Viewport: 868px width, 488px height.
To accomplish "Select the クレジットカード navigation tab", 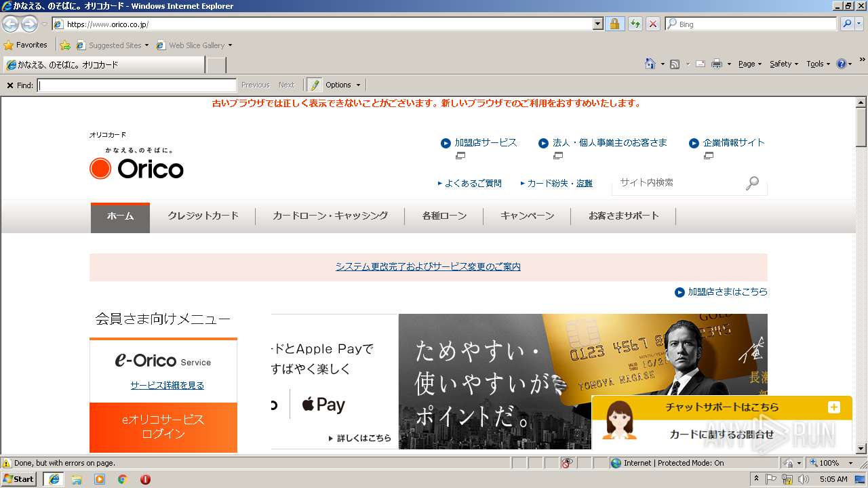I will [203, 216].
